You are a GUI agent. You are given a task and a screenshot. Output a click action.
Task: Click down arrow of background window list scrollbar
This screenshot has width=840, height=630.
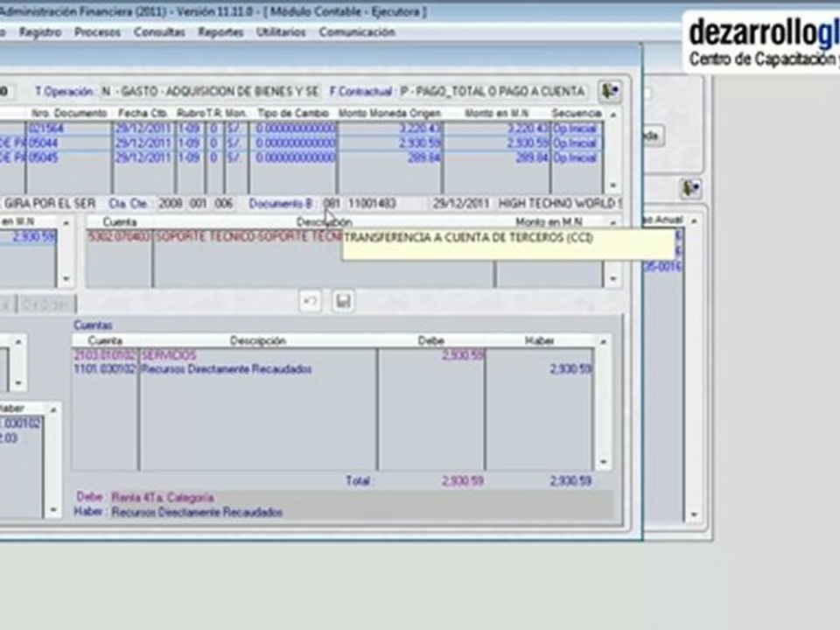coord(694,514)
